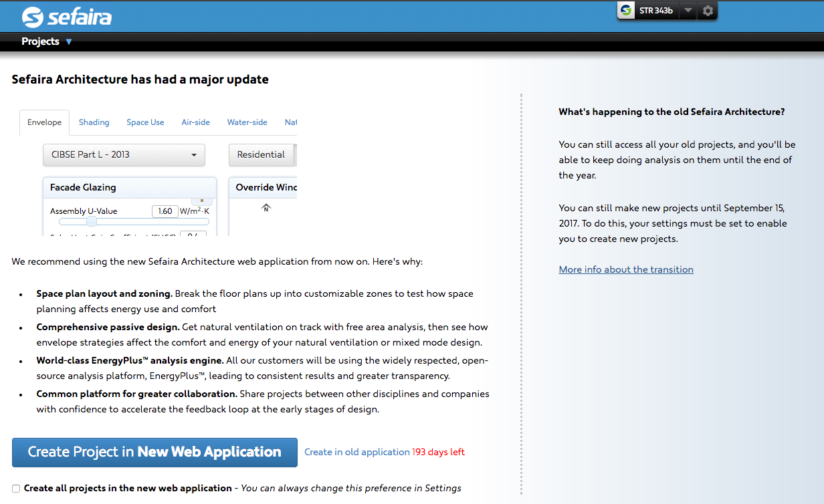This screenshot has width=824, height=504.
Task: Click Create in old application link
Action: [x=357, y=453]
